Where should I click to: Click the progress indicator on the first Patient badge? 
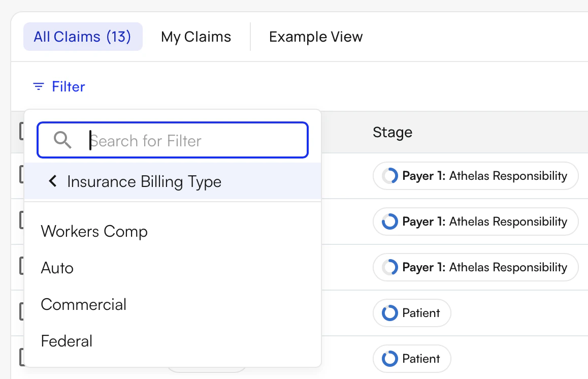(389, 313)
